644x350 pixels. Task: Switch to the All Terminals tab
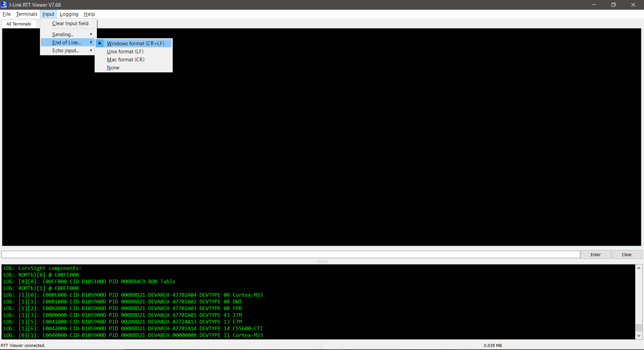click(18, 24)
